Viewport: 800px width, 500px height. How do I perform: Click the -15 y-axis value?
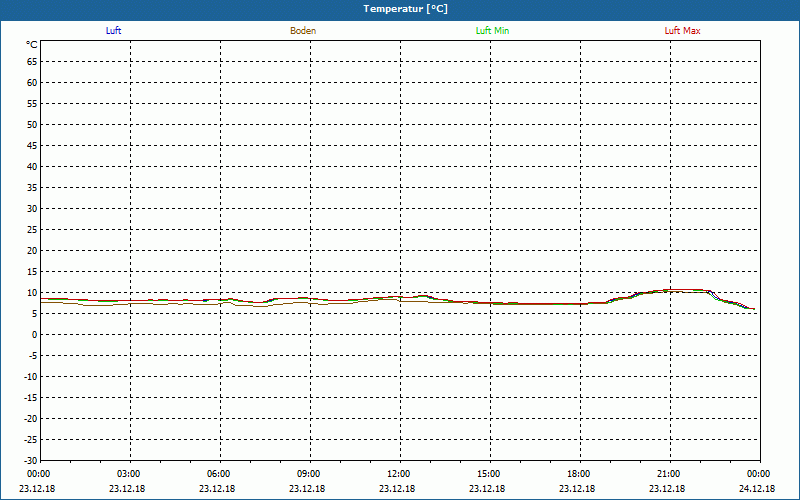[31, 397]
